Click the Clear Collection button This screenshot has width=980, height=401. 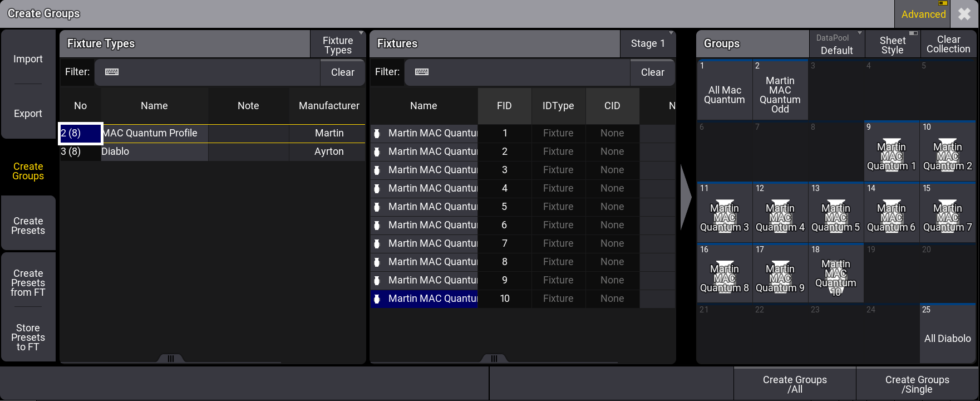click(x=948, y=44)
